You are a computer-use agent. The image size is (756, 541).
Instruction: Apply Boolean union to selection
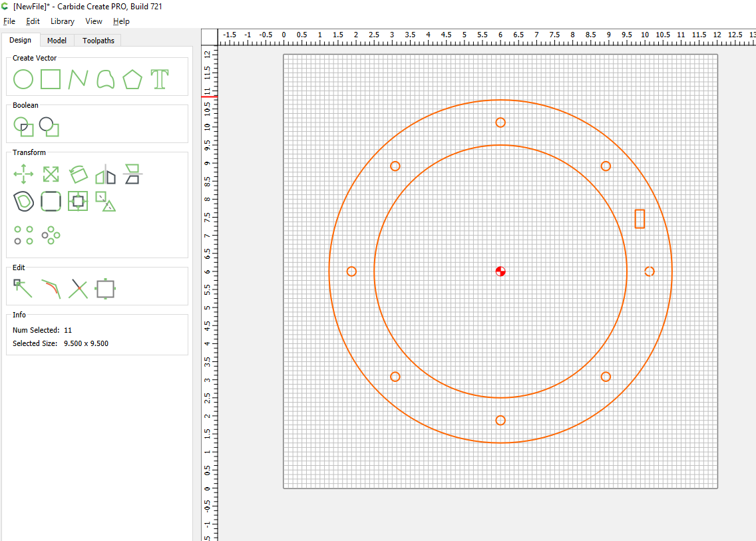[23, 127]
